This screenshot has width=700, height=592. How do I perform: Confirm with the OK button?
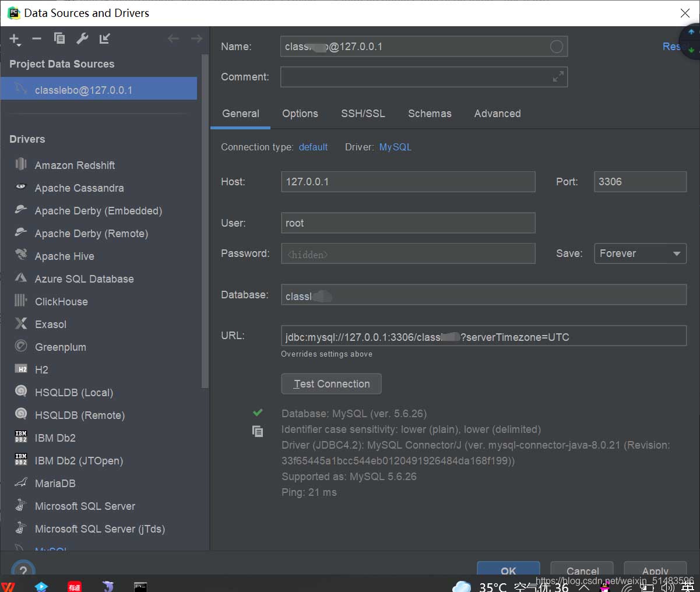(508, 570)
